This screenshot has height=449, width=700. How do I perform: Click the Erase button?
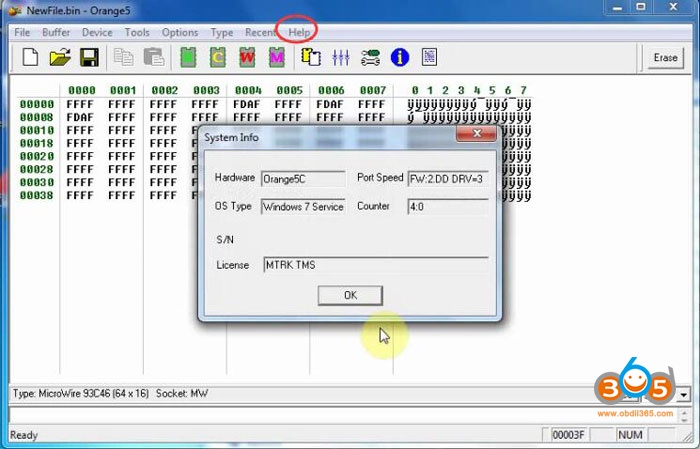665,58
